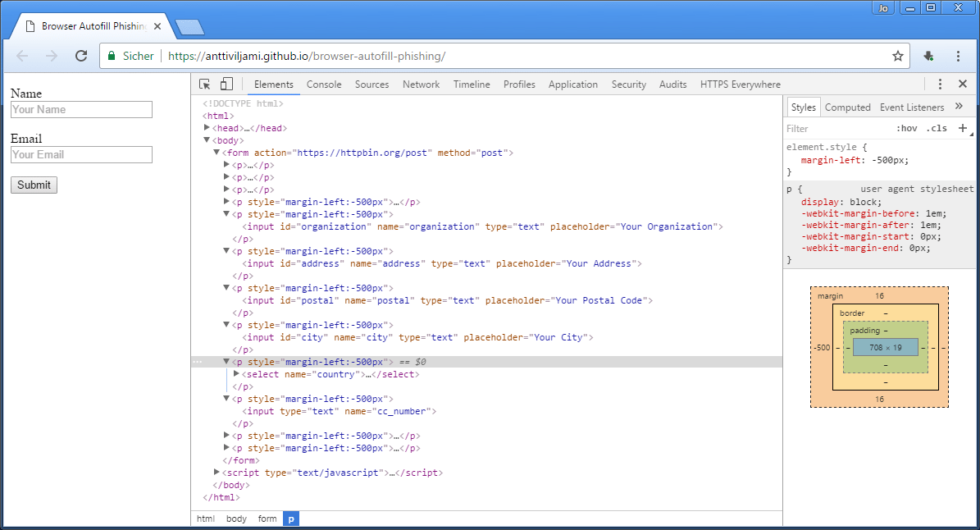Viewport: 980px width, 530px height.
Task: Select the organization input element line
Action: point(482,226)
